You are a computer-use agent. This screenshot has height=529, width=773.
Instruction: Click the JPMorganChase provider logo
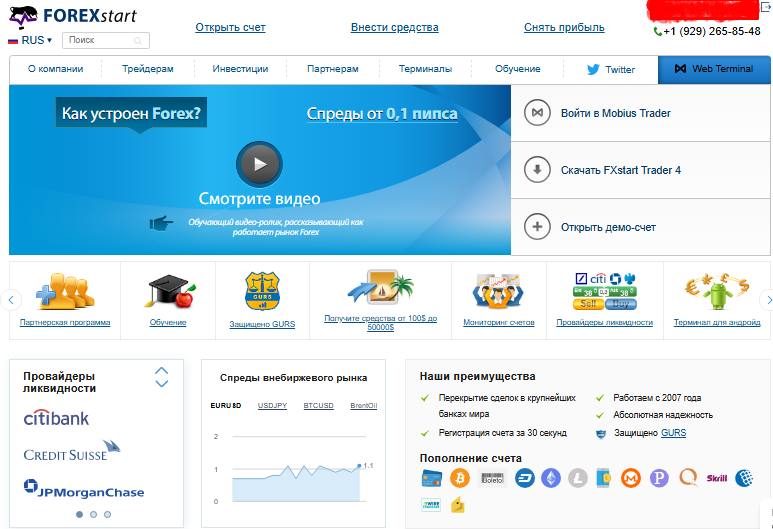coord(84,489)
